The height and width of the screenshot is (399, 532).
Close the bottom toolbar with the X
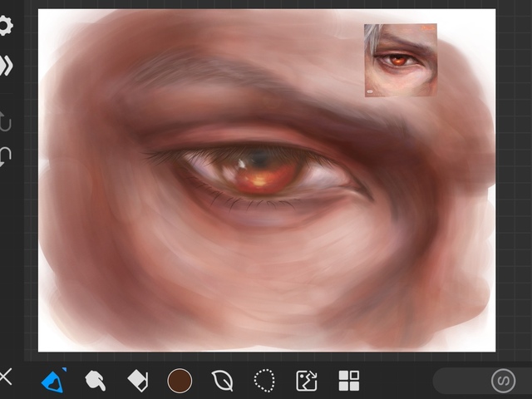6,378
